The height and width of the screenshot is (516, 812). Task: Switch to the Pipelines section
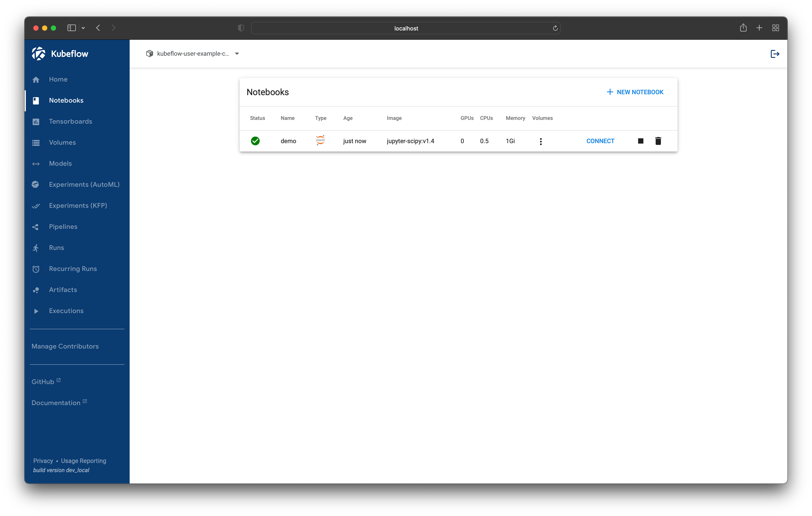click(x=63, y=226)
